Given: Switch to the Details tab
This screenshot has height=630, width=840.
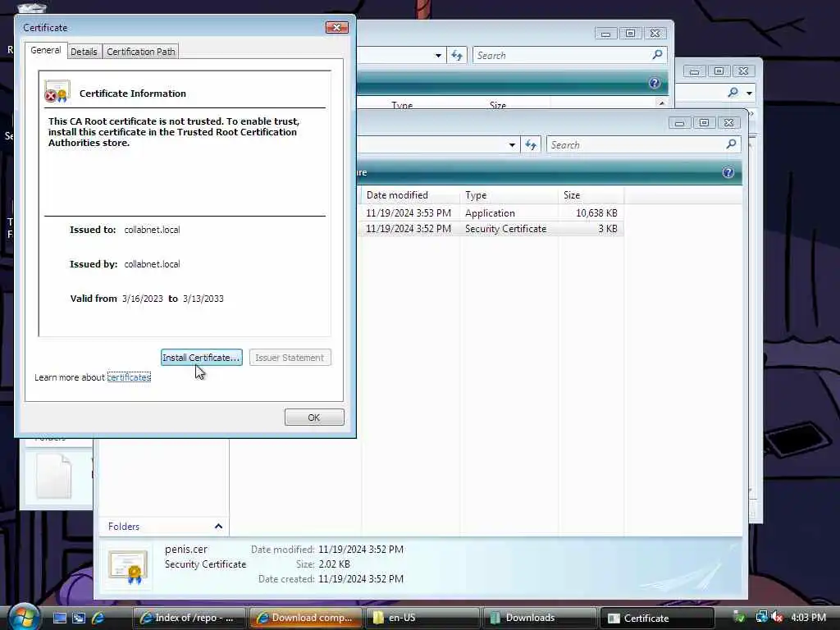Looking at the screenshot, I should point(84,52).
